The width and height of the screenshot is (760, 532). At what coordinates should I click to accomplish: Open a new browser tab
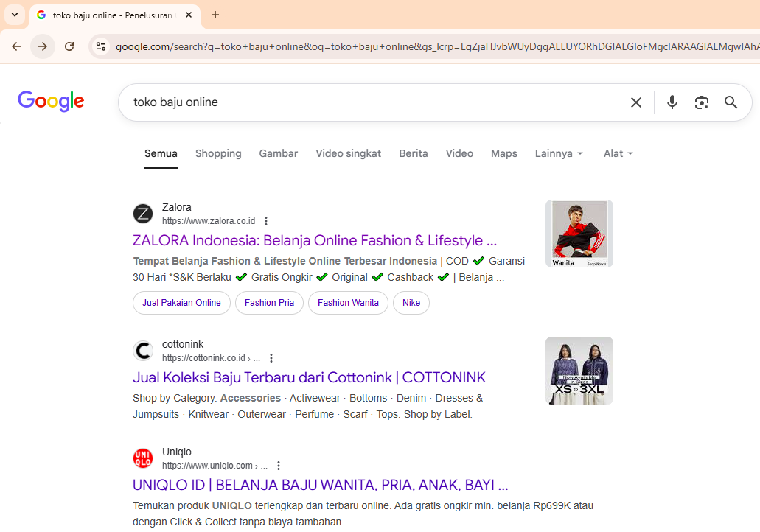click(215, 15)
